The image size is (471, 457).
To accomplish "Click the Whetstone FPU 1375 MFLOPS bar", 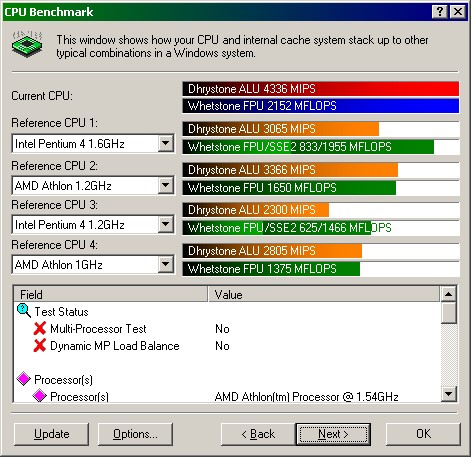I will tap(271, 269).
